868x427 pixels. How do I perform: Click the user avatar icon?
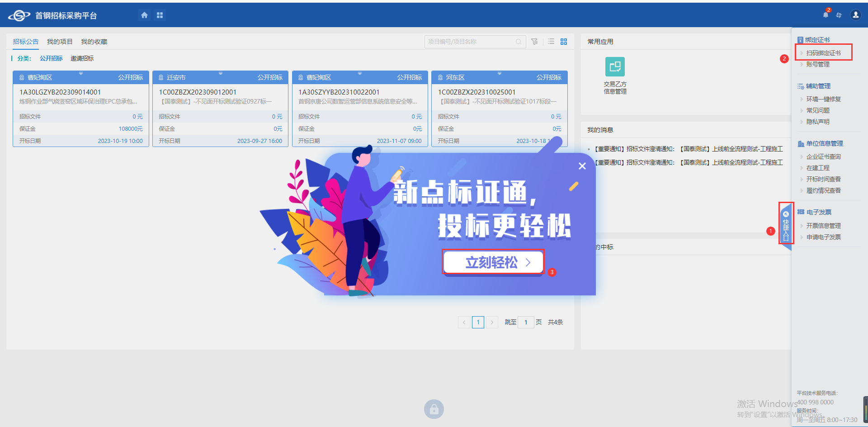pyautogui.click(x=855, y=15)
